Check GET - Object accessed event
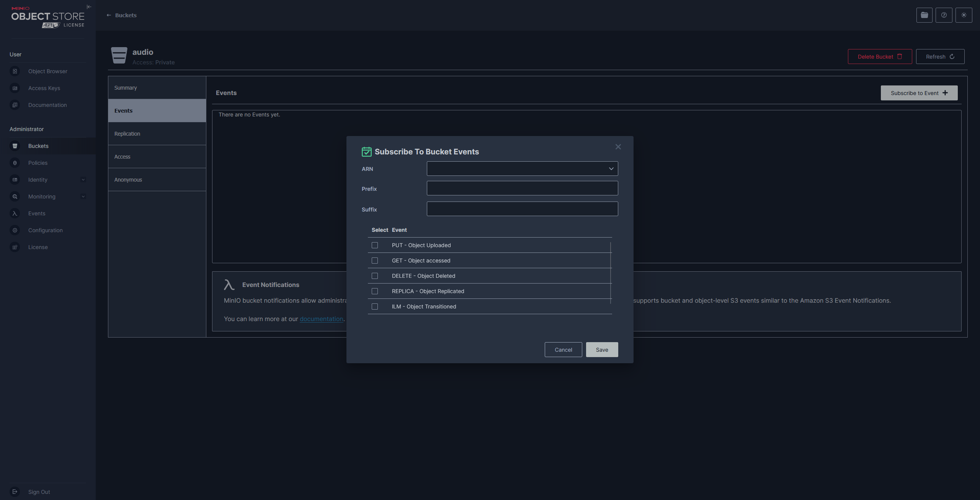Screen dimensions: 980x500 coord(375,261)
